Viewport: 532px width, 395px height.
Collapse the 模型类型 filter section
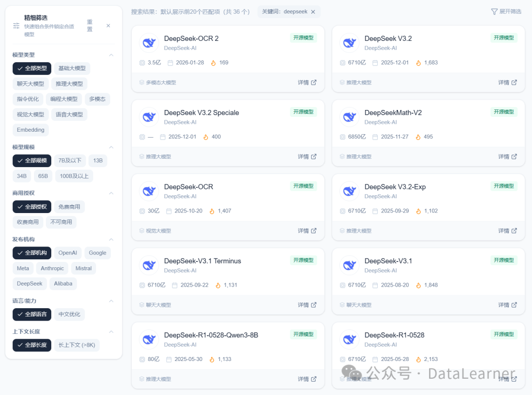click(111, 54)
